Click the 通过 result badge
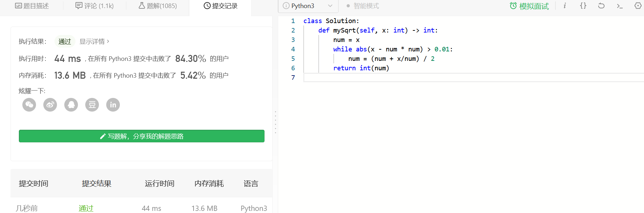The image size is (644, 213). 65,42
